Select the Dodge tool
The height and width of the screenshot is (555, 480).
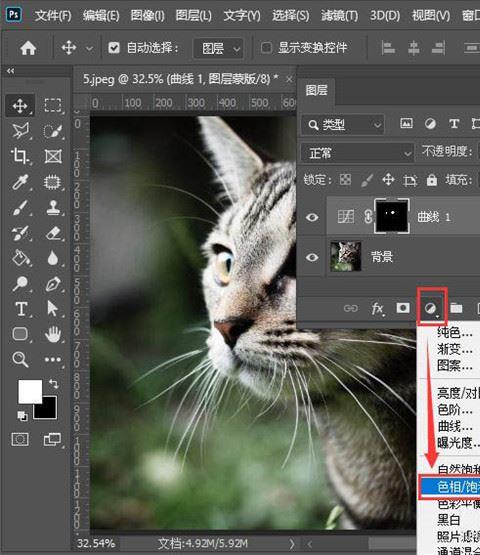click(x=20, y=284)
